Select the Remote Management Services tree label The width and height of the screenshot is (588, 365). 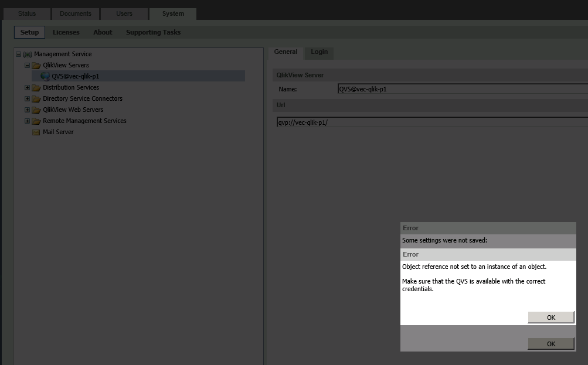[x=84, y=121]
